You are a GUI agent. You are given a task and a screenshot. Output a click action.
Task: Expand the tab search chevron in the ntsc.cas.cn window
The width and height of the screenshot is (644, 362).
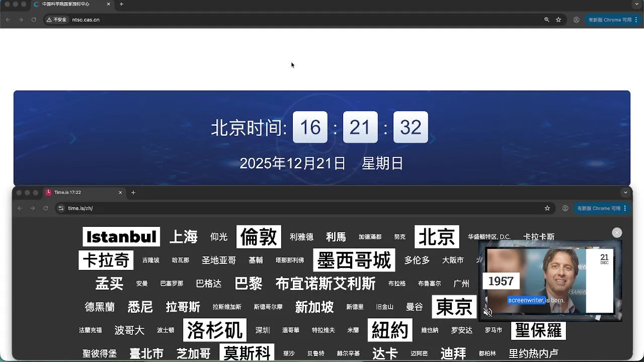[637, 4]
